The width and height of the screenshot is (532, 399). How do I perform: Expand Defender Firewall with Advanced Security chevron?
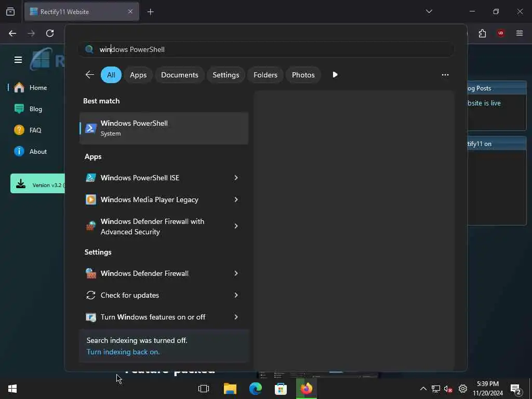pos(236,226)
